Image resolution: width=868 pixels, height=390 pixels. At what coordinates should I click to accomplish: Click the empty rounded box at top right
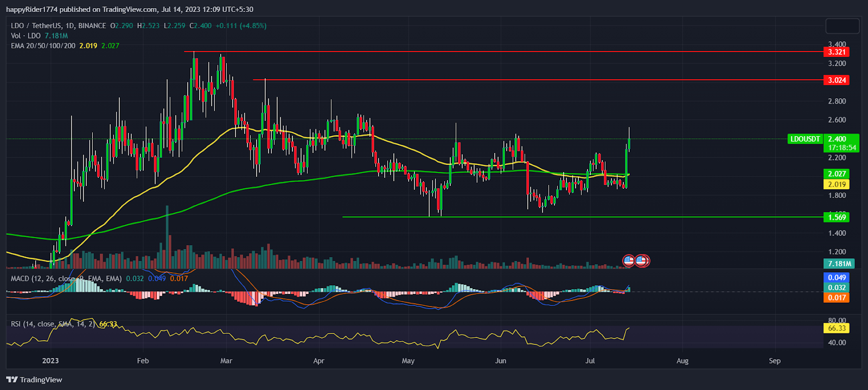click(x=843, y=26)
